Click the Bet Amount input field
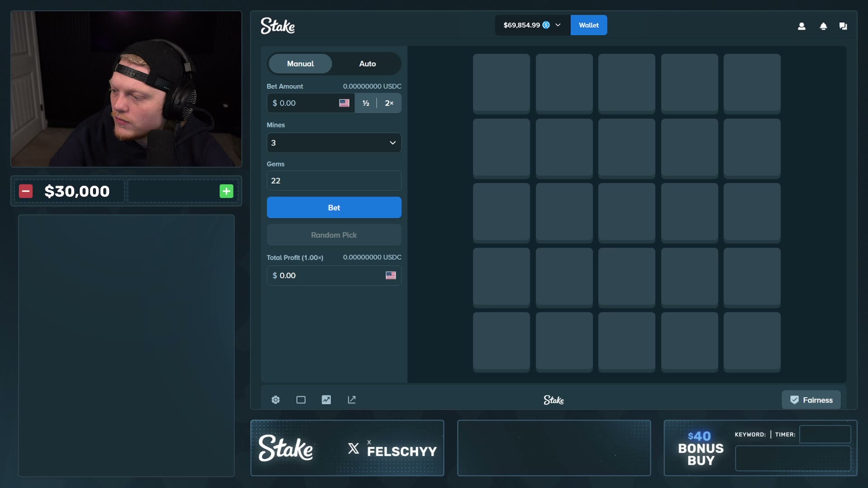The height and width of the screenshot is (488, 868). (311, 103)
